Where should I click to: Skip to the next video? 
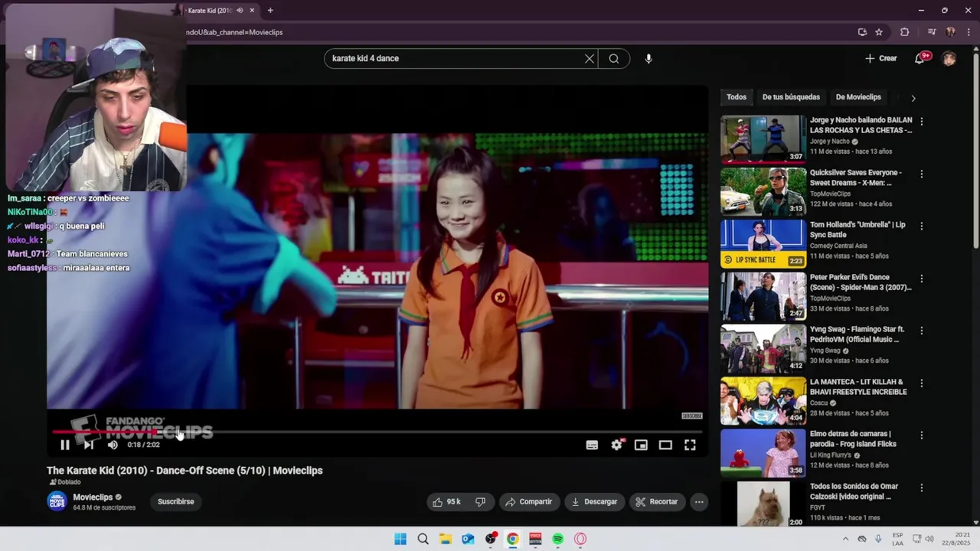click(89, 445)
